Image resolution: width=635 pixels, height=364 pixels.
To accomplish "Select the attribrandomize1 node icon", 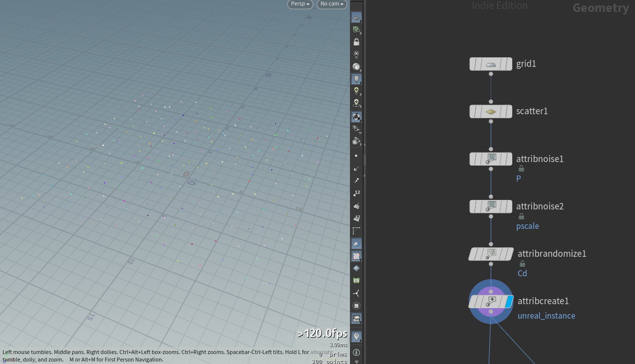I will click(491, 254).
